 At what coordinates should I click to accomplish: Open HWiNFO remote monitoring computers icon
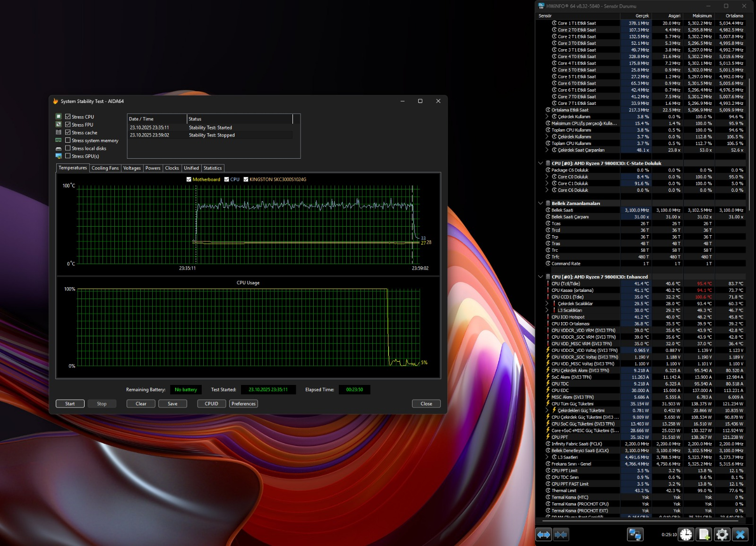tap(635, 535)
